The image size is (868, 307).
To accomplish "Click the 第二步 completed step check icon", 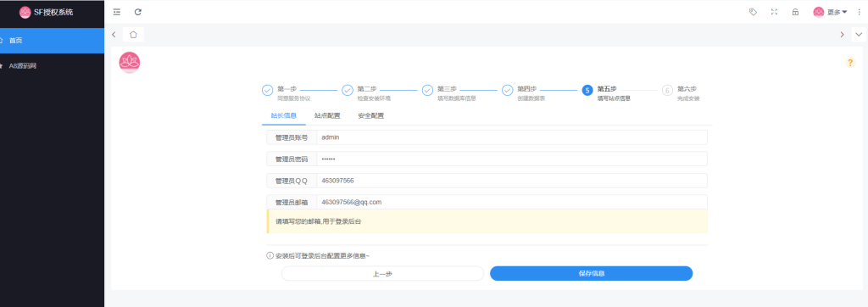I will pos(348,91).
